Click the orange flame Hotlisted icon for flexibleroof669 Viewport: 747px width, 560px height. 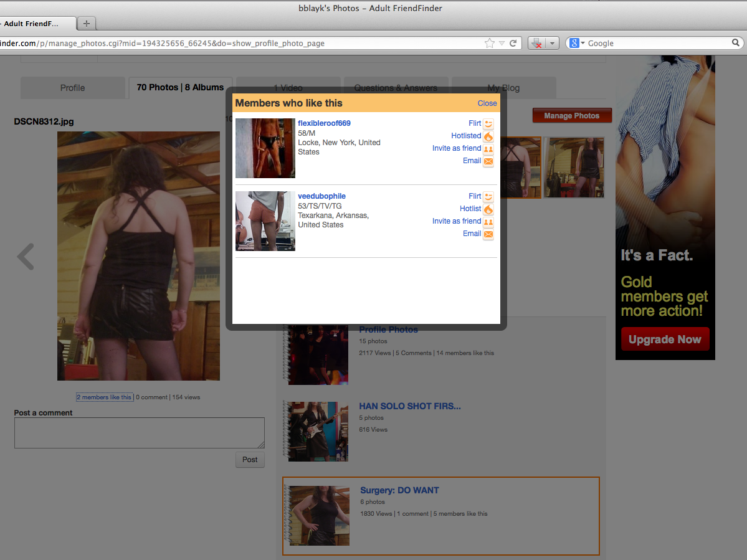click(x=488, y=136)
